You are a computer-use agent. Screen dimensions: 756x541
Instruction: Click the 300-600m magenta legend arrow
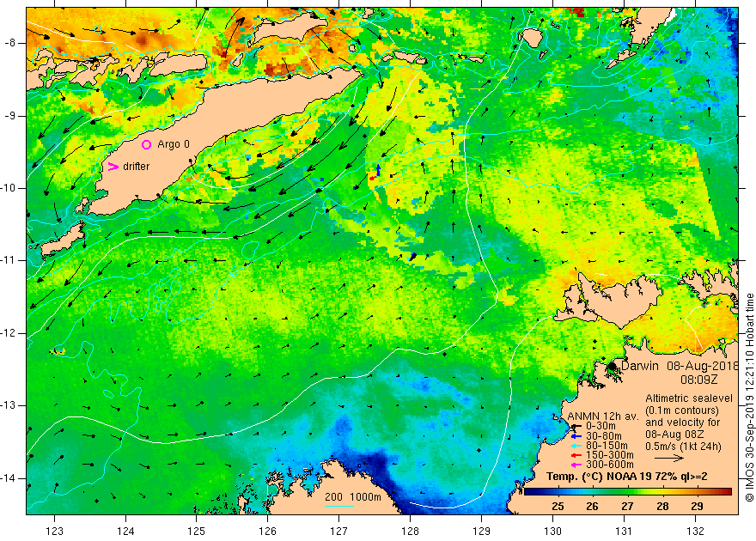(x=576, y=465)
